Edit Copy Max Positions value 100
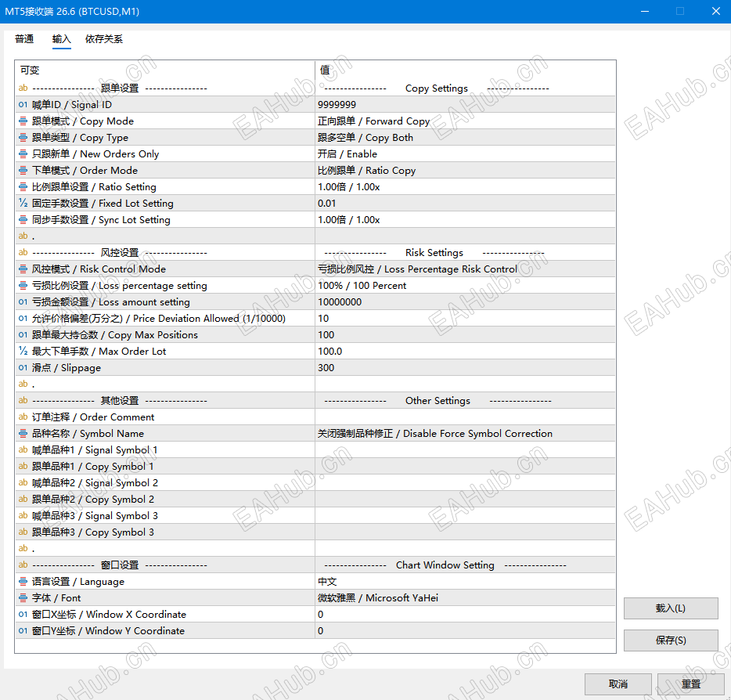Screen dimensions: 731x700 465,335
